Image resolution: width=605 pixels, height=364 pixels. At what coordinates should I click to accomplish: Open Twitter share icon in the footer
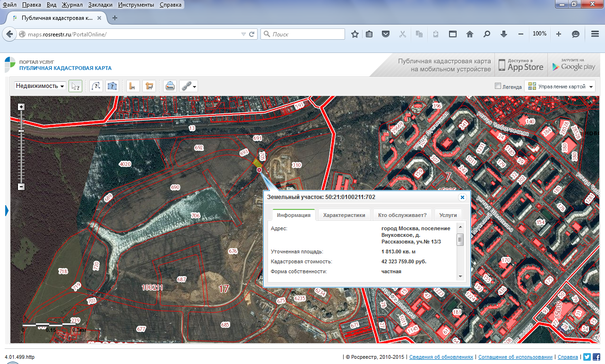(587, 357)
